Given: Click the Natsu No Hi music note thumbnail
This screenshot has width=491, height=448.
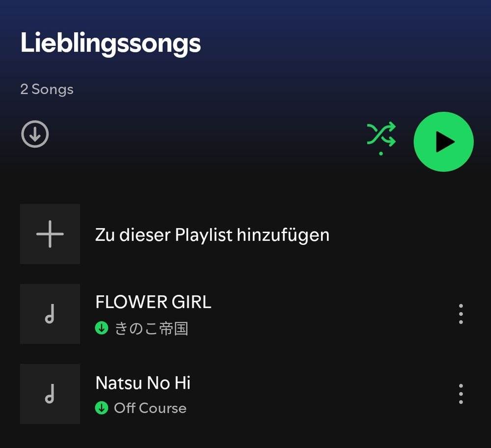Looking at the screenshot, I should 50,394.
